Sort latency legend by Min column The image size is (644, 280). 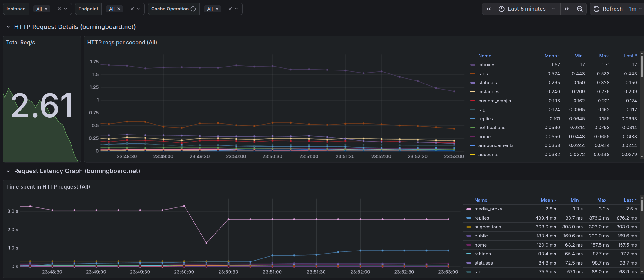click(x=574, y=200)
